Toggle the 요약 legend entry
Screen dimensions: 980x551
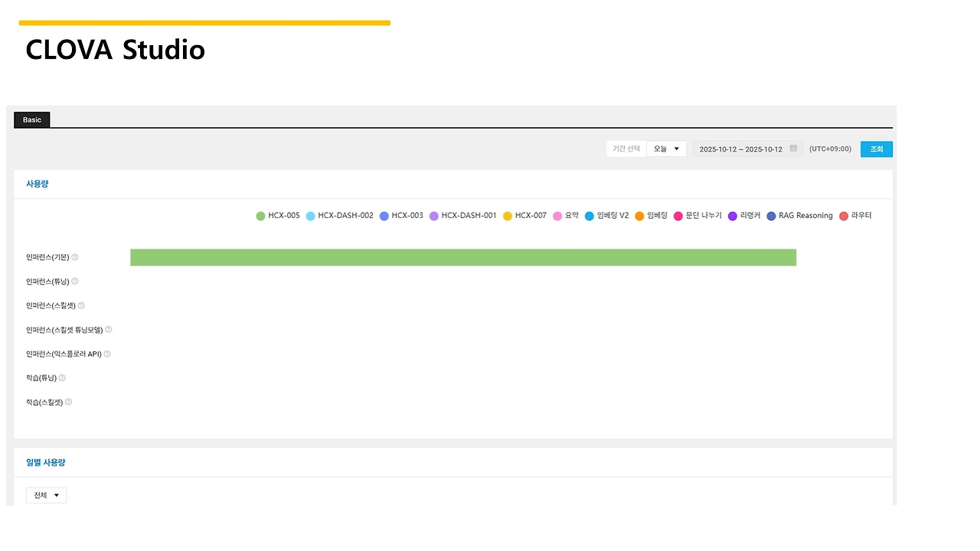pos(566,216)
